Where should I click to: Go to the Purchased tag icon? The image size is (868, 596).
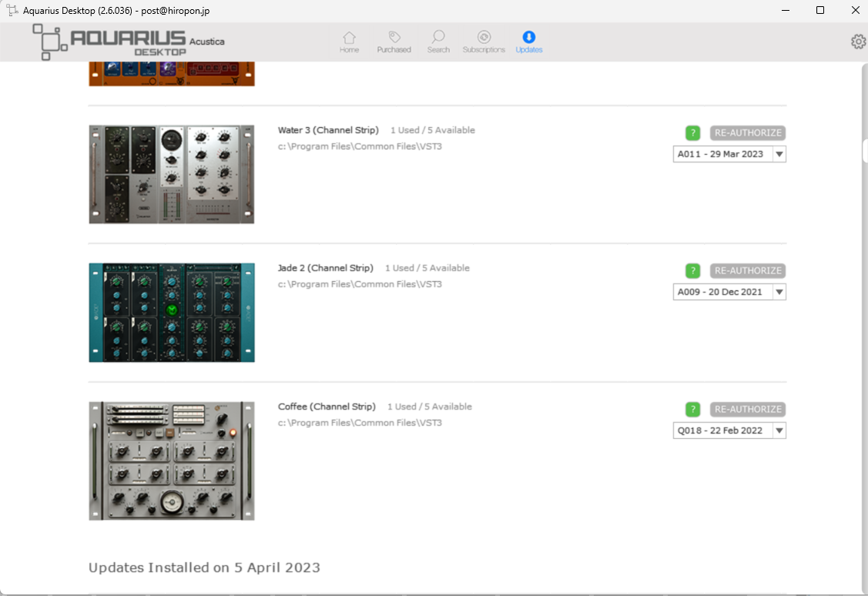tap(394, 38)
